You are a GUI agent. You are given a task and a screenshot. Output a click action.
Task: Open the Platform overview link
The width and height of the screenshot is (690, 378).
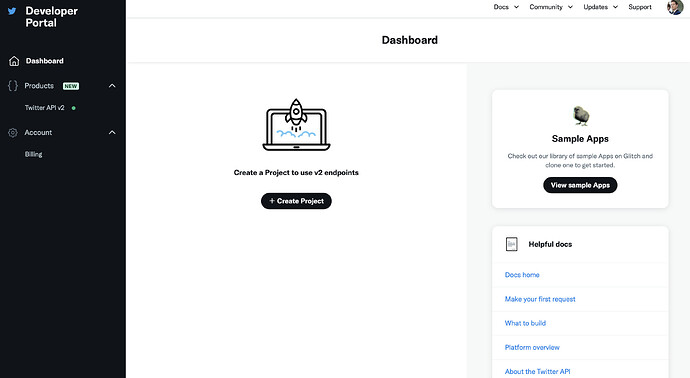532,348
